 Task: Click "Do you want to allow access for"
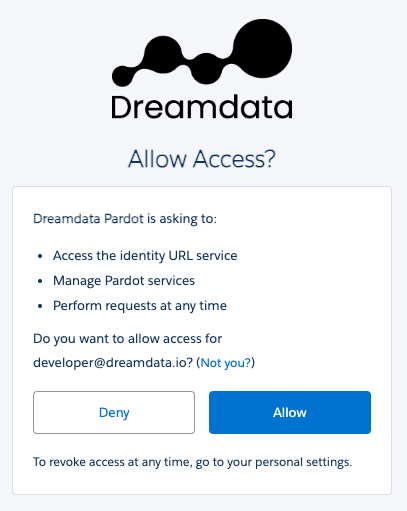point(127,339)
